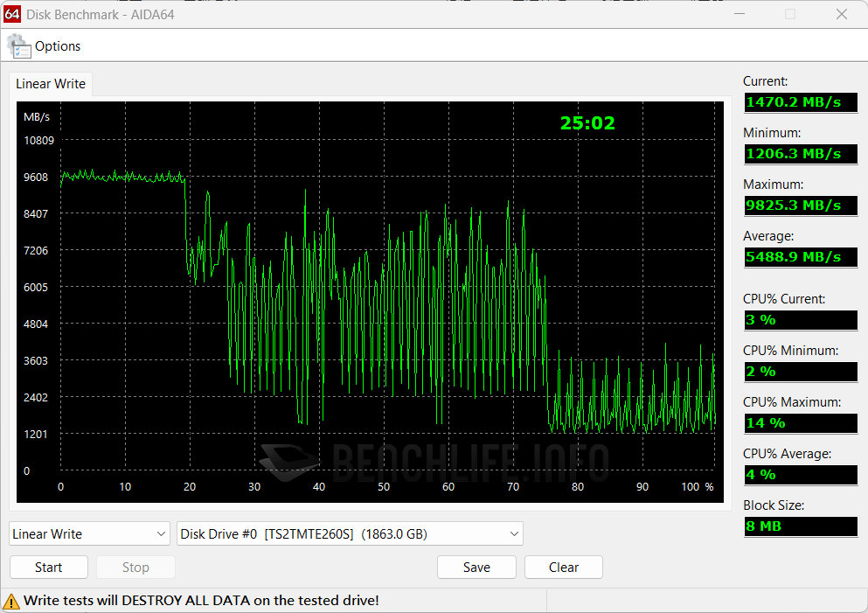Click the Minimum speed value 1206.3 MB/s
The height and width of the screenshot is (613, 868).
pyautogui.click(x=801, y=154)
